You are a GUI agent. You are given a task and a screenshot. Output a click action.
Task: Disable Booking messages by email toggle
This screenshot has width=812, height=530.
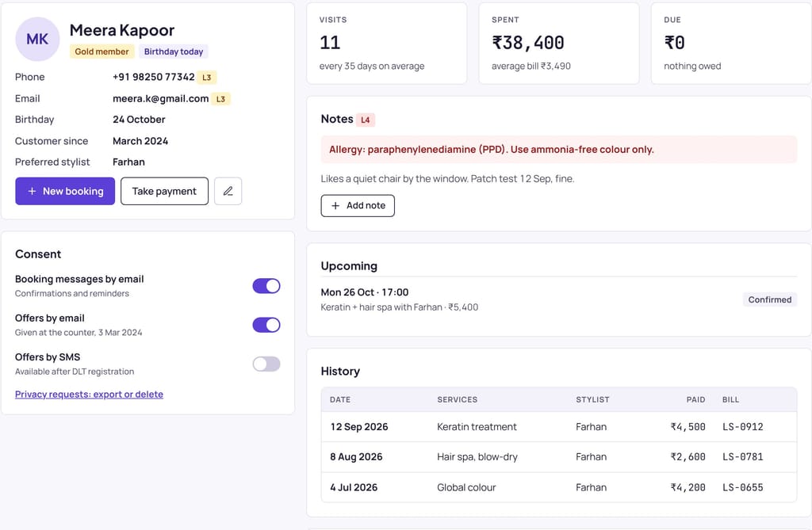(x=266, y=286)
